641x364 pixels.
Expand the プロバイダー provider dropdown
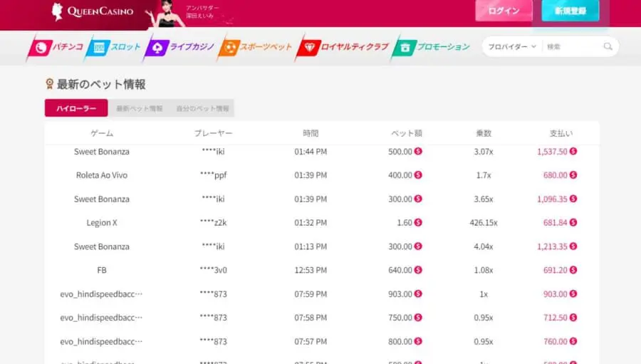click(512, 46)
